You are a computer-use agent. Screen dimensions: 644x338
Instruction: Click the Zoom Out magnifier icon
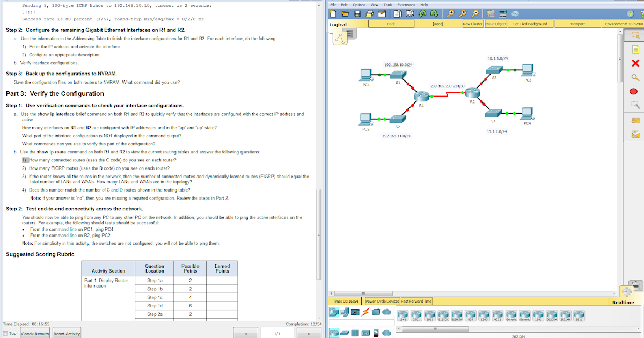(x=475, y=13)
